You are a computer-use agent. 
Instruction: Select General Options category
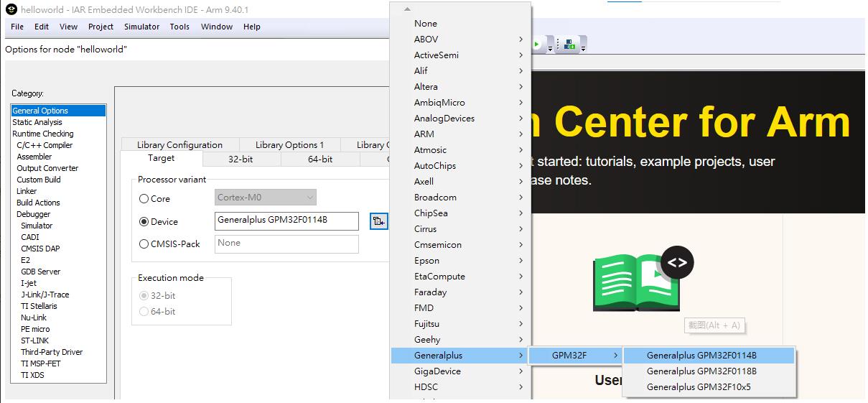tap(58, 111)
